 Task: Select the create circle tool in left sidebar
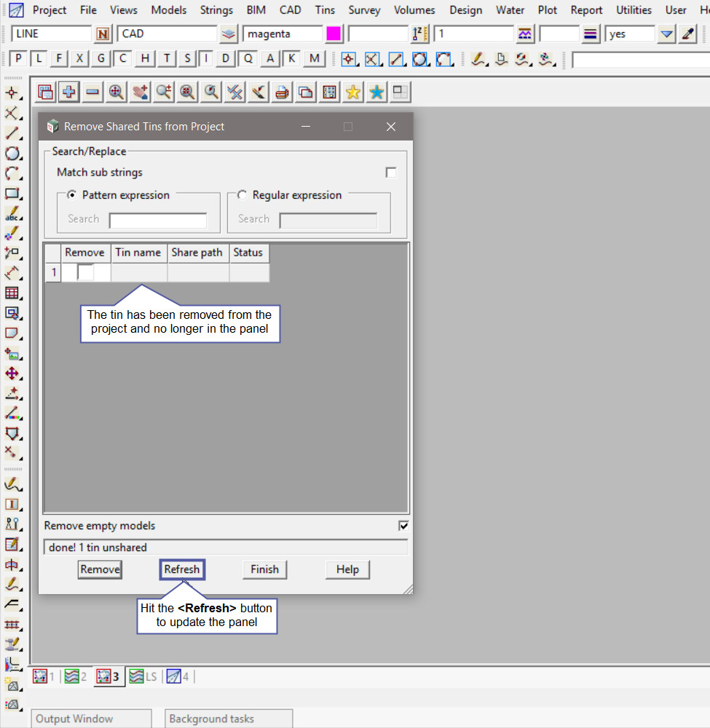click(12, 153)
